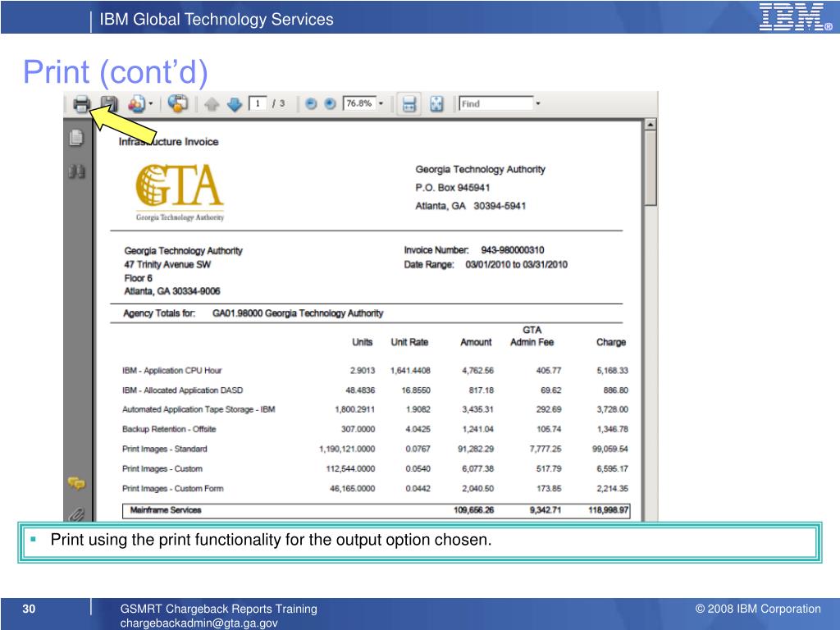Click the 'Units' column header

[x=362, y=342]
